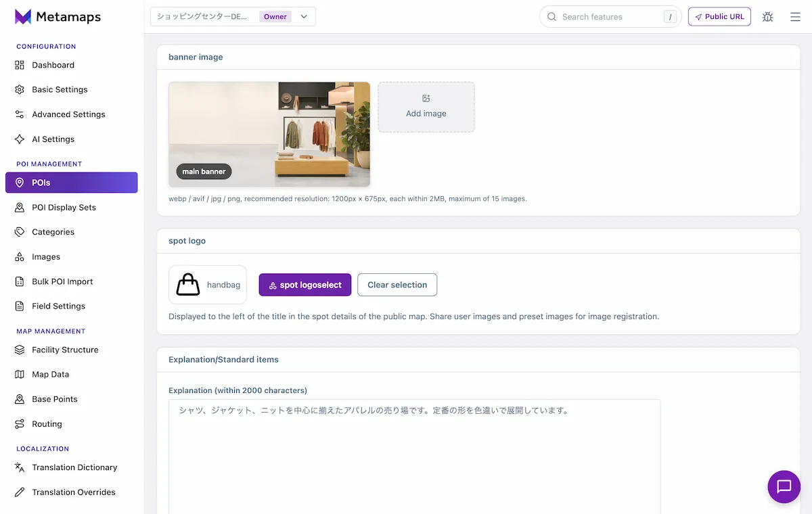Screen dimensions: 812x514
Task: Click the AI Settings sparkle icon
Action: point(20,139)
